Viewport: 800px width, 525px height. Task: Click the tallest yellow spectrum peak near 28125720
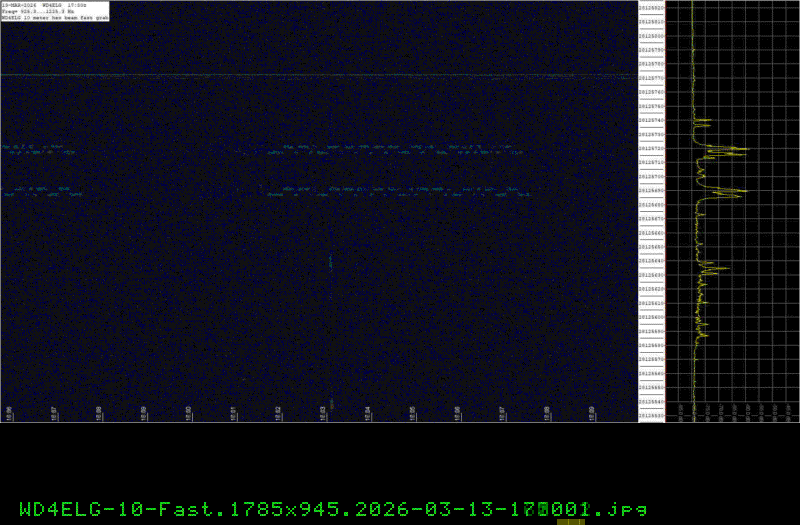742,150
